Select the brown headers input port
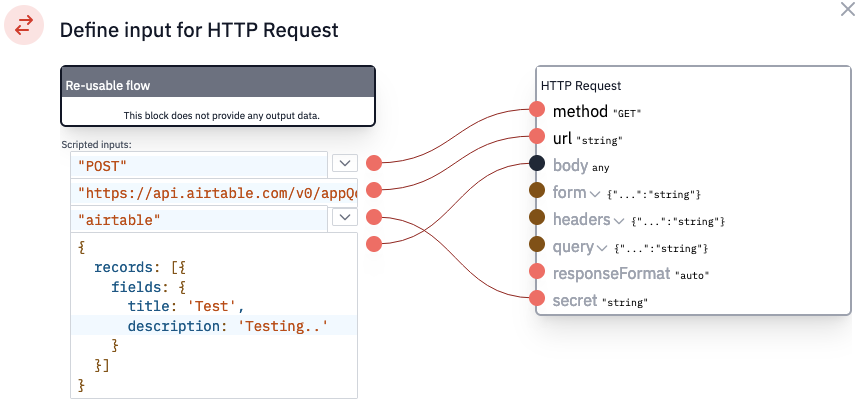 [x=537, y=217]
